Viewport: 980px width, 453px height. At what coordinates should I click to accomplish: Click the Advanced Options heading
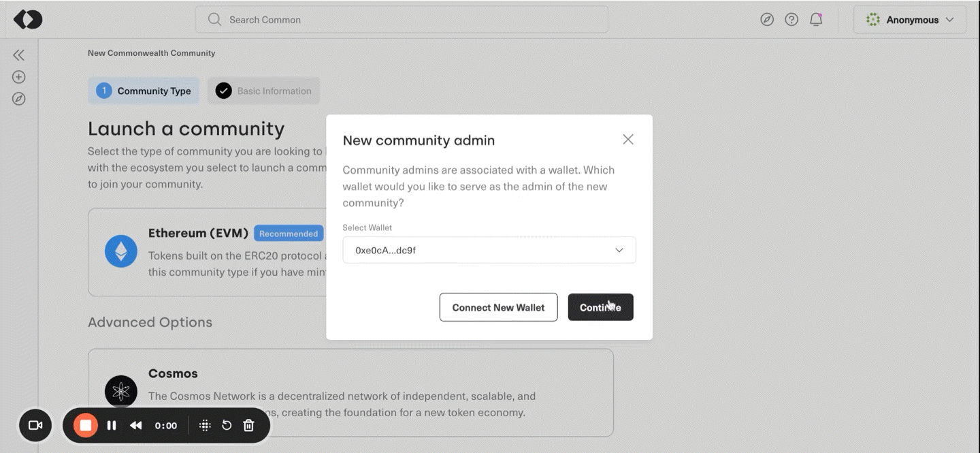pos(150,322)
